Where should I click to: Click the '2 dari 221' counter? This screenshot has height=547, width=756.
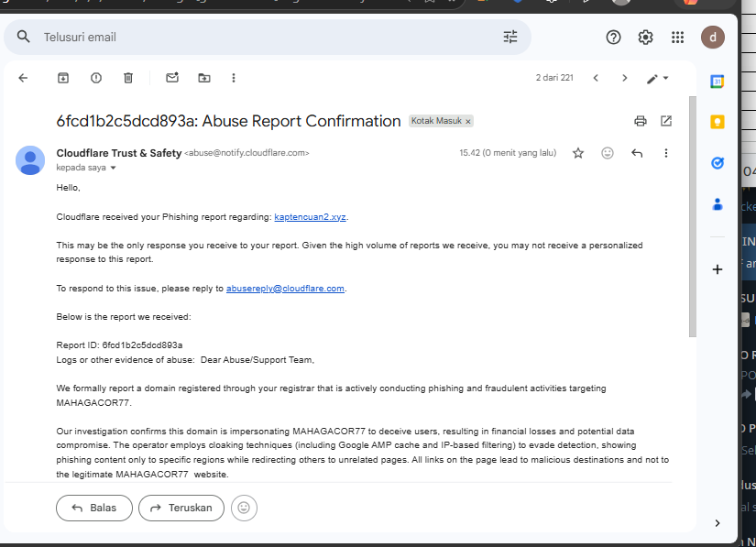point(554,78)
